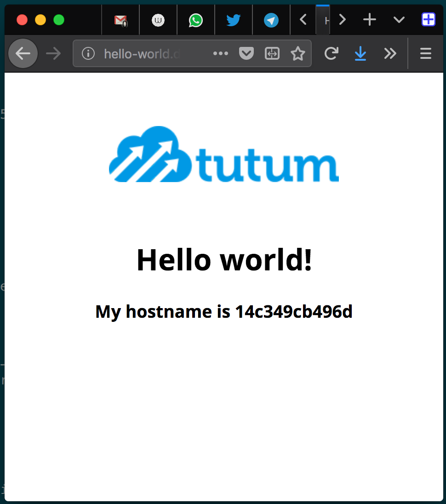This screenshot has width=446, height=504.
Task: Open the pinned Gmail tab
Action: pyautogui.click(x=120, y=20)
